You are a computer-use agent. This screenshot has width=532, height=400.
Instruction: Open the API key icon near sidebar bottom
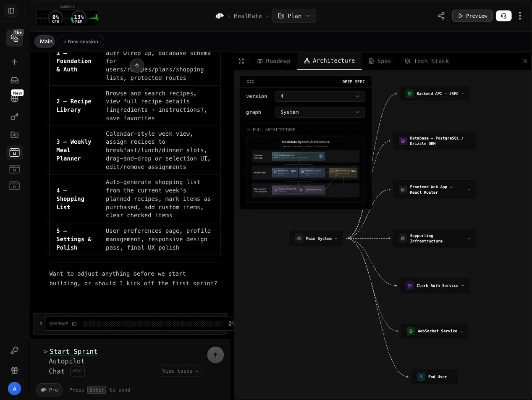click(14, 350)
